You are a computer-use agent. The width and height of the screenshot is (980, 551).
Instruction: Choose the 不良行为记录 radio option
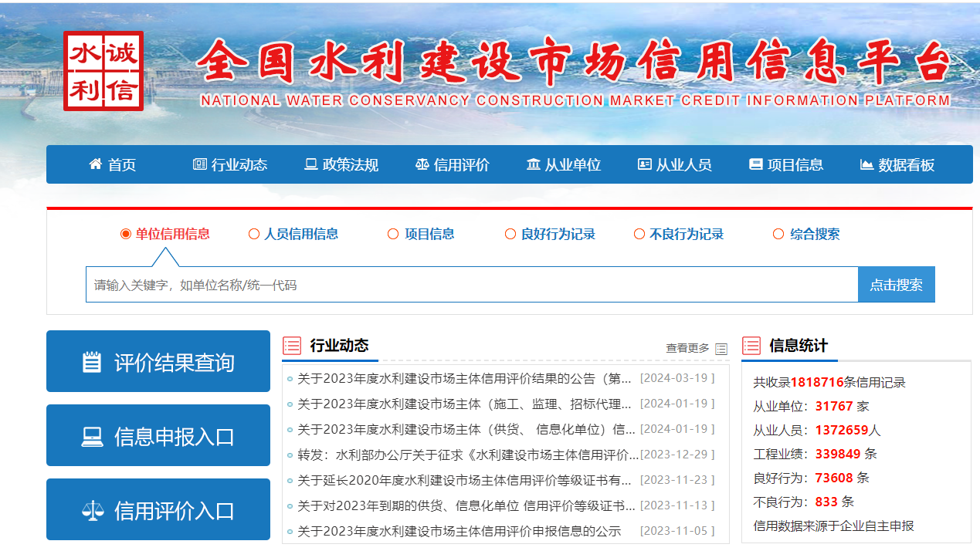click(x=639, y=235)
